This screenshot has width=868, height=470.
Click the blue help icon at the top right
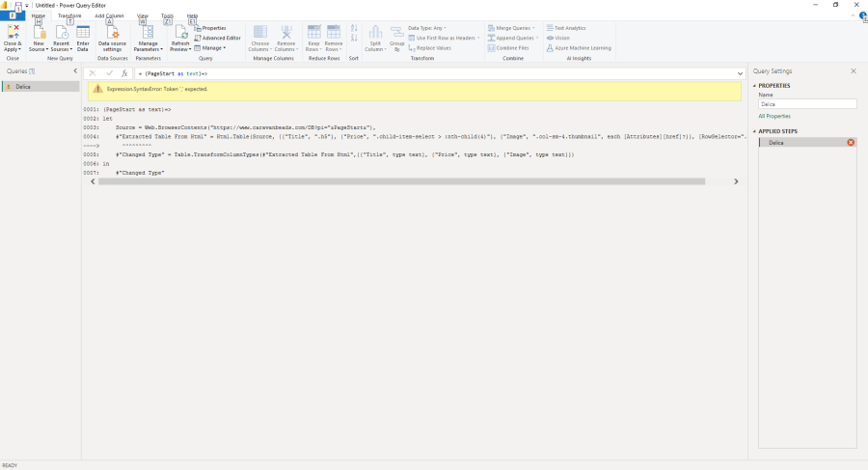click(863, 17)
